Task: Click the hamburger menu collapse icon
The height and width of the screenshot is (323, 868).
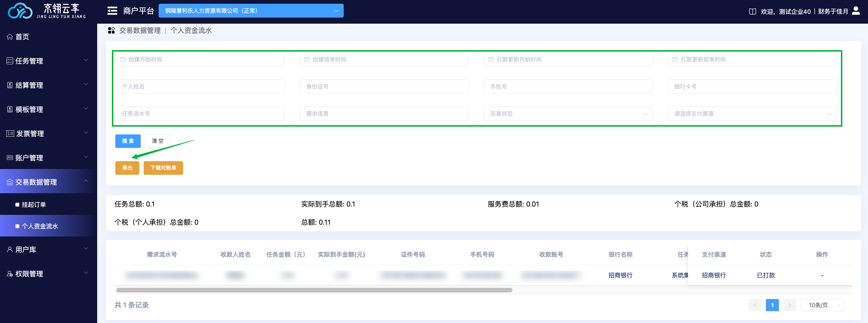Action: coord(112,11)
